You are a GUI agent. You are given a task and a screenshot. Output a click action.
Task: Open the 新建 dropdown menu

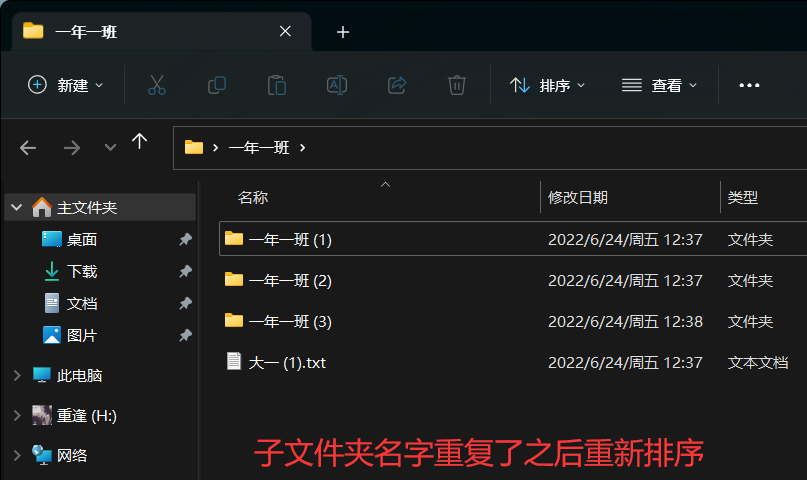pyautogui.click(x=66, y=85)
